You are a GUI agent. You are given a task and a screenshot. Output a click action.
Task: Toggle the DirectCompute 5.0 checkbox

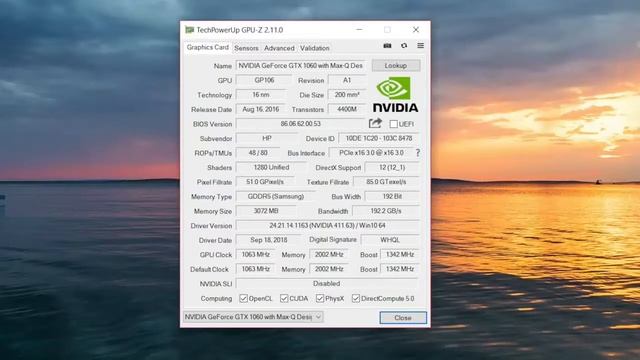[356, 298]
